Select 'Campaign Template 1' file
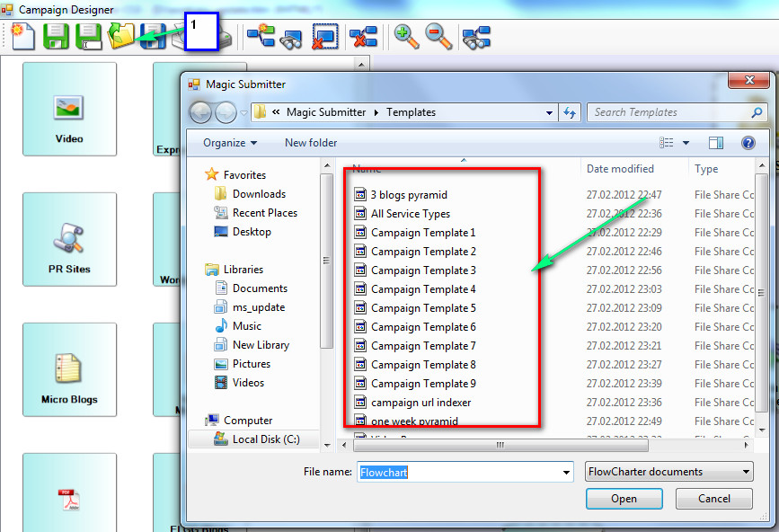The image size is (779, 532). tap(415, 233)
